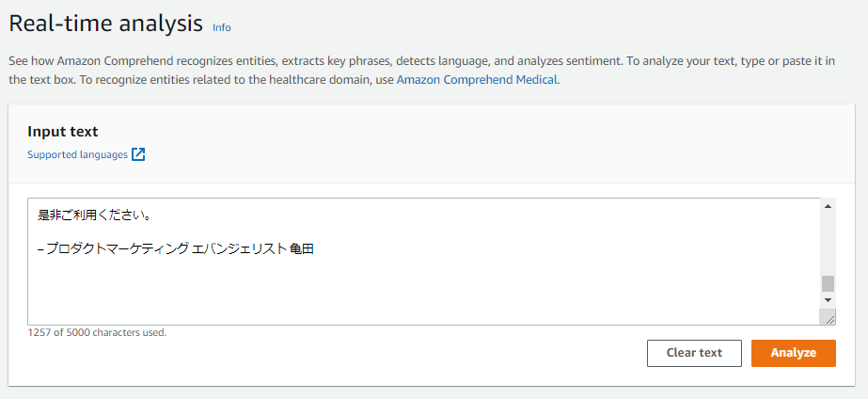Click the text box scrollbar thumb
This screenshot has width=868, height=399.
pyautogui.click(x=828, y=283)
